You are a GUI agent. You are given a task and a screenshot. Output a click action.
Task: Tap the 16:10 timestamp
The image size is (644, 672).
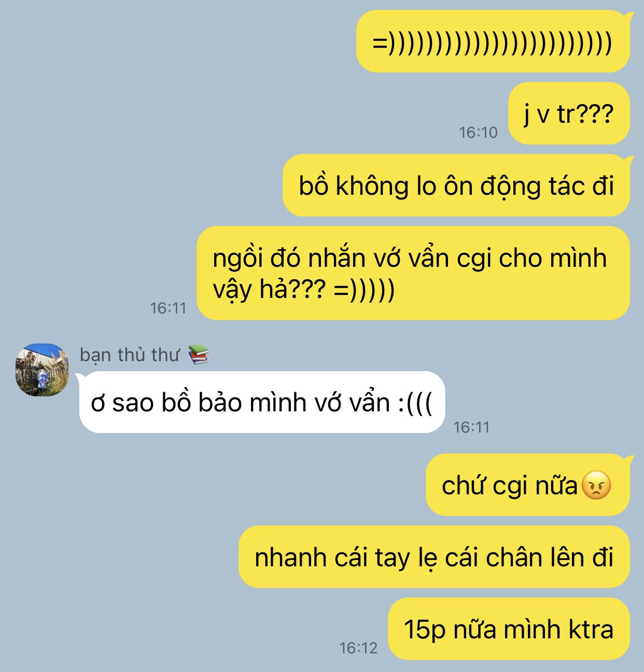478,133
